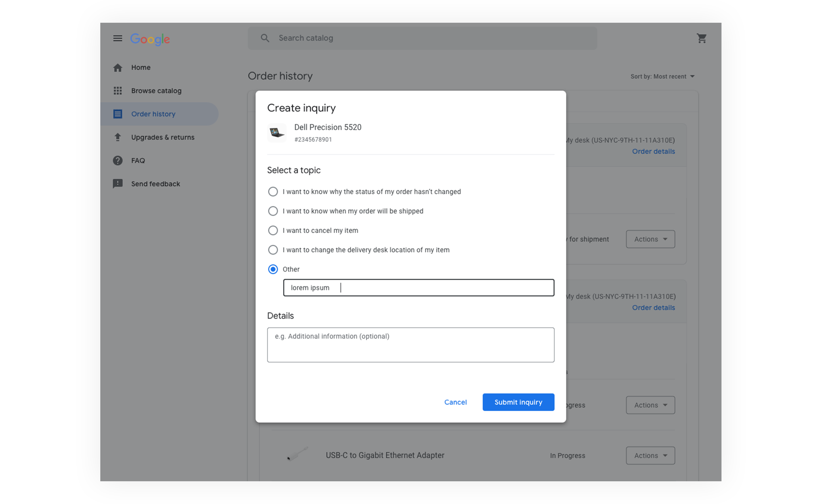Open Actions dropdown beside shipment status
The height and width of the screenshot is (504, 822).
[650, 239]
